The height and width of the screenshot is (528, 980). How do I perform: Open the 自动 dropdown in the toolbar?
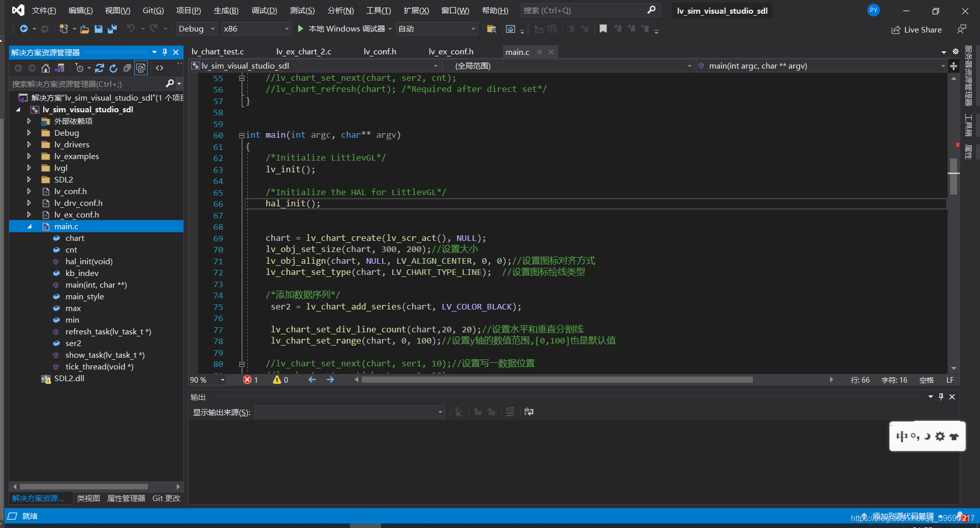[x=437, y=29]
